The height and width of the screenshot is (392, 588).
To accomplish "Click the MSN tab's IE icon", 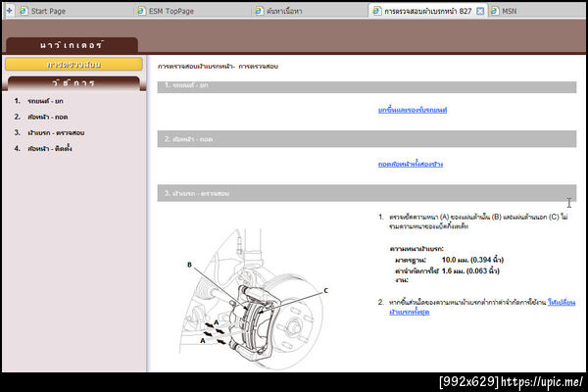I will [494, 11].
